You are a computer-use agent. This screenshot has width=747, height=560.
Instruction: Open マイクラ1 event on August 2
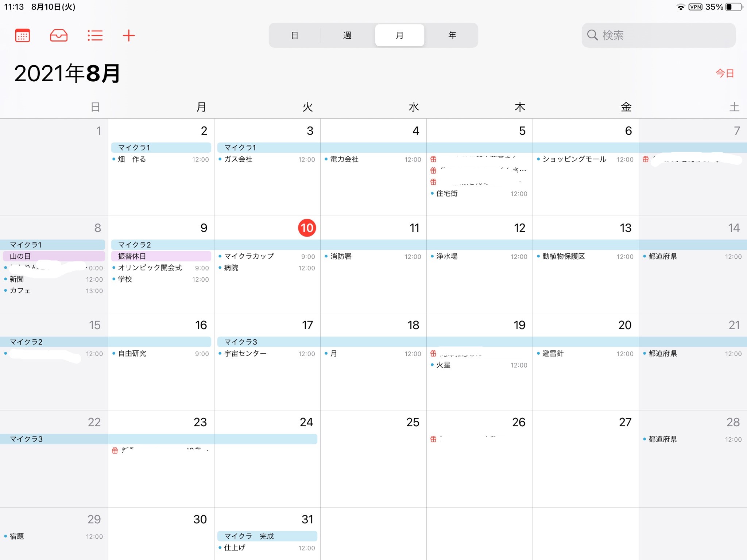(161, 148)
